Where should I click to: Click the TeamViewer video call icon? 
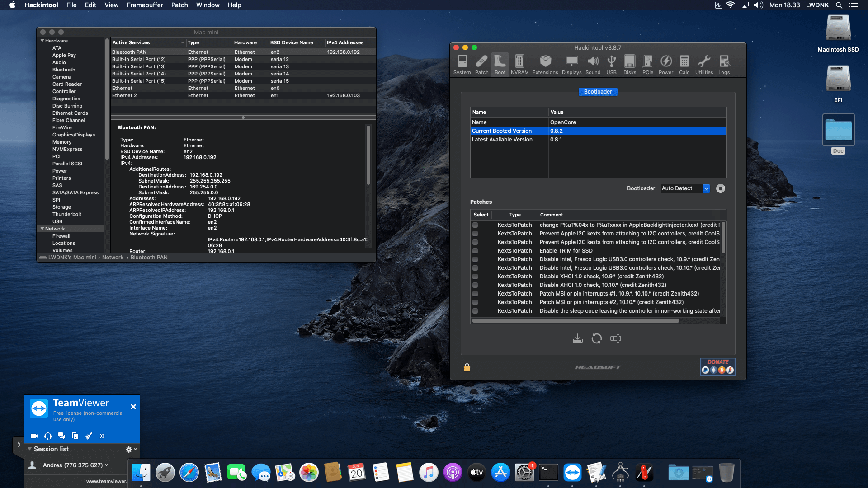click(x=34, y=436)
